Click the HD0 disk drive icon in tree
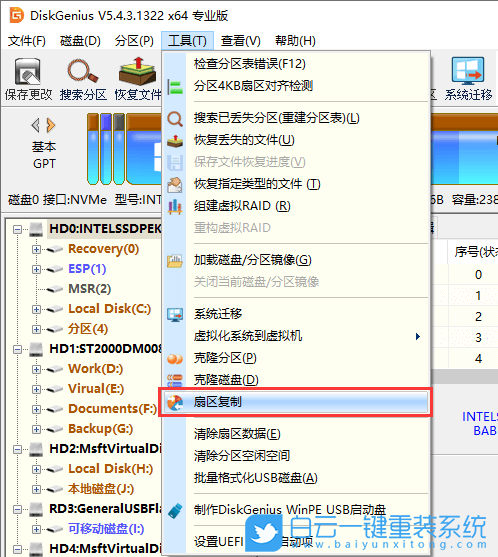The width and height of the screenshot is (498, 557). 36,229
